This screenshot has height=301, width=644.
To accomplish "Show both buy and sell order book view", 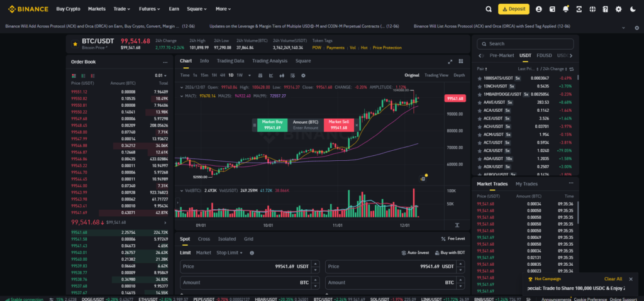I will tap(74, 75).
